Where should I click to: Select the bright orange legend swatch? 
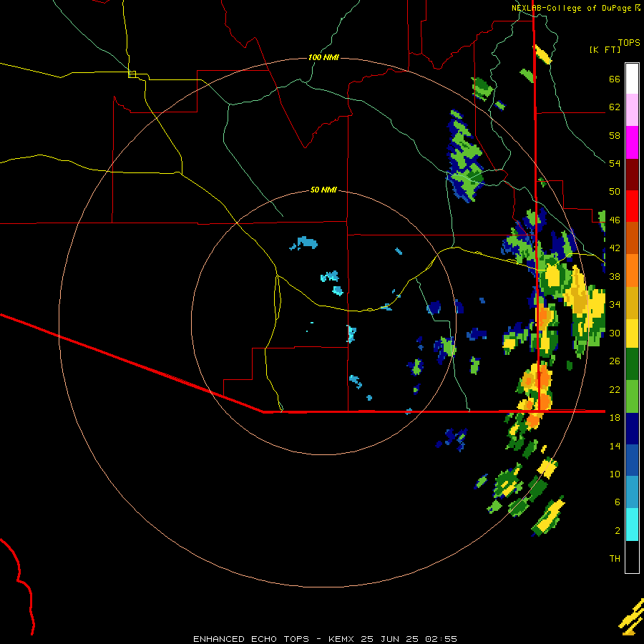pyautogui.click(x=632, y=270)
